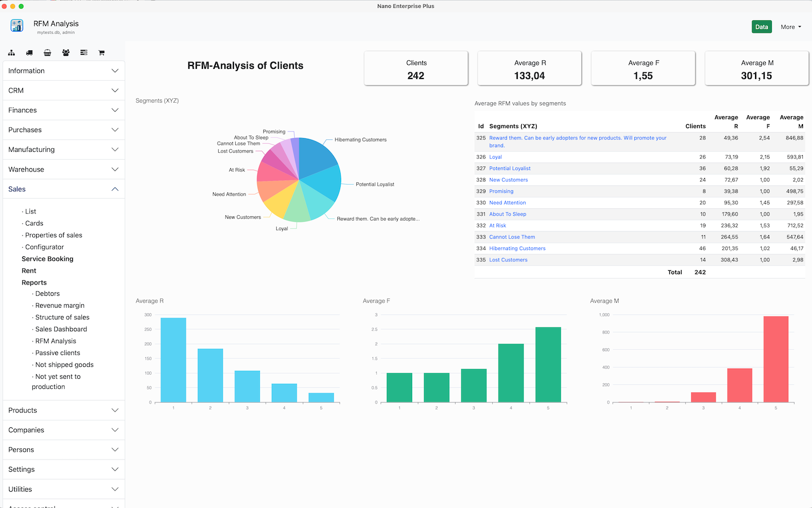Click the Clients 242 summary card
The height and width of the screenshot is (508, 812).
(x=416, y=68)
